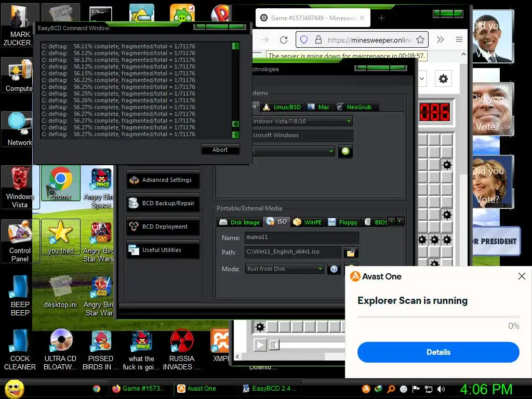Bookmark the page with the star icon

(x=420, y=39)
